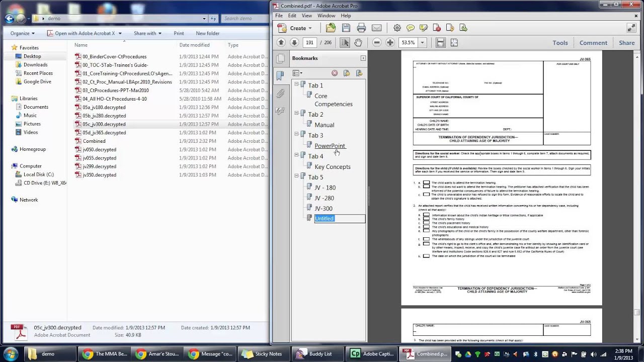Click the Untitled bookmark name field
This screenshot has height=362, width=644.
[x=340, y=218]
